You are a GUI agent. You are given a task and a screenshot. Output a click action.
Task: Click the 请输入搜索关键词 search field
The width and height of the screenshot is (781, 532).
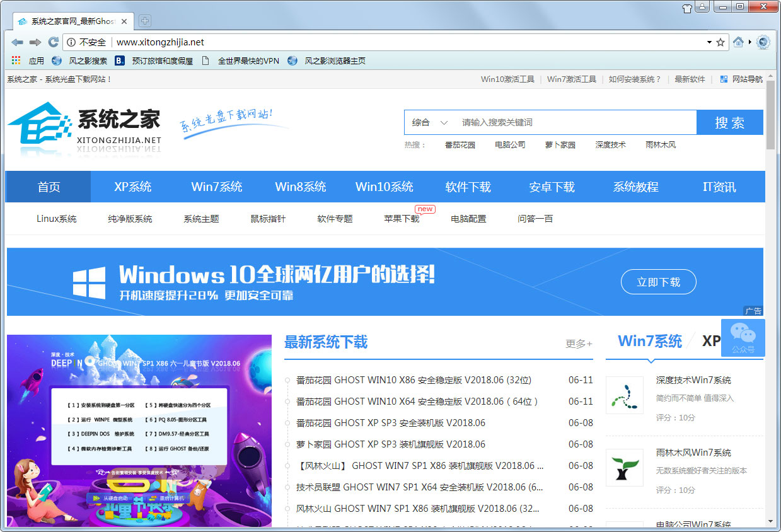click(576, 122)
